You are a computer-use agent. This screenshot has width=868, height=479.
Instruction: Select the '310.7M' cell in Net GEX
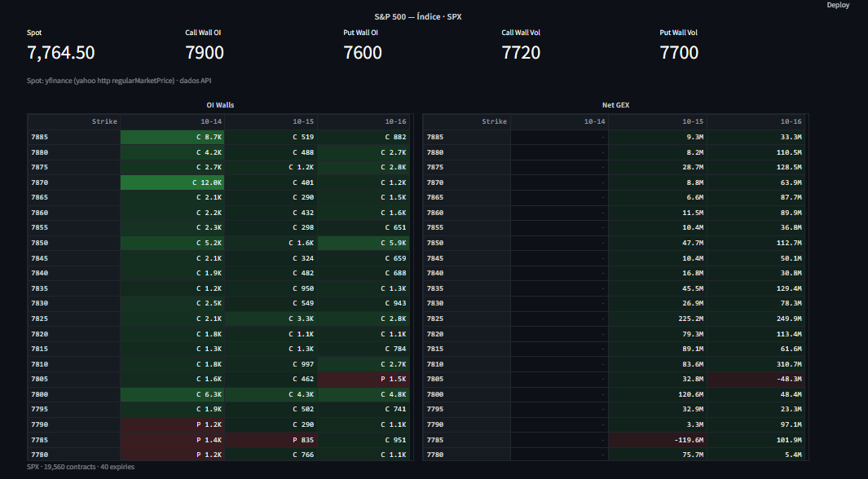[x=756, y=364]
